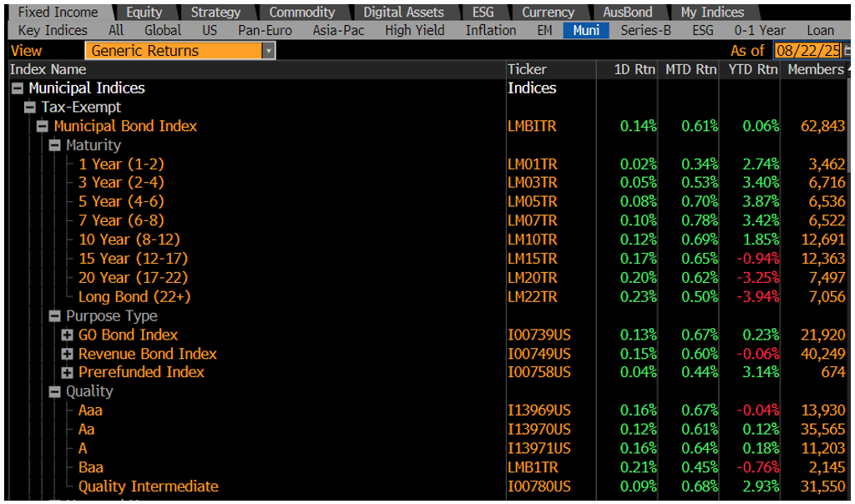Sort by YTD Rtn column header
This screenshot has height=504, width=855.
tap(751, 69)
